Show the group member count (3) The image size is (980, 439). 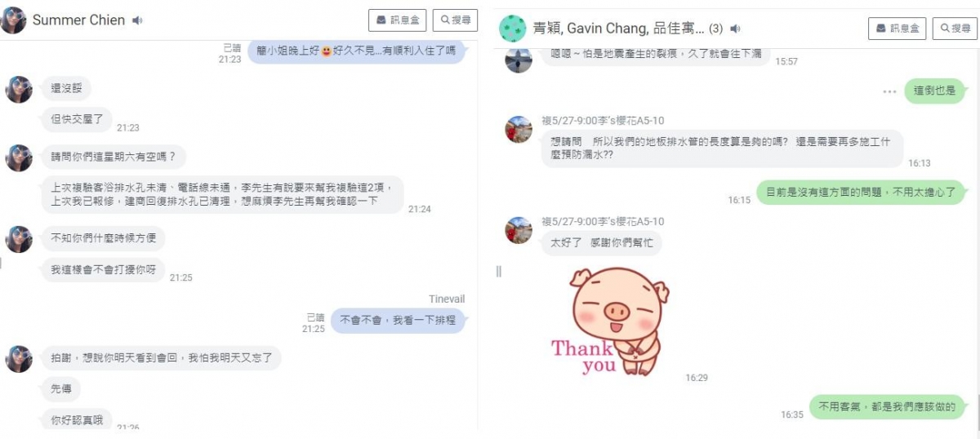715,29
